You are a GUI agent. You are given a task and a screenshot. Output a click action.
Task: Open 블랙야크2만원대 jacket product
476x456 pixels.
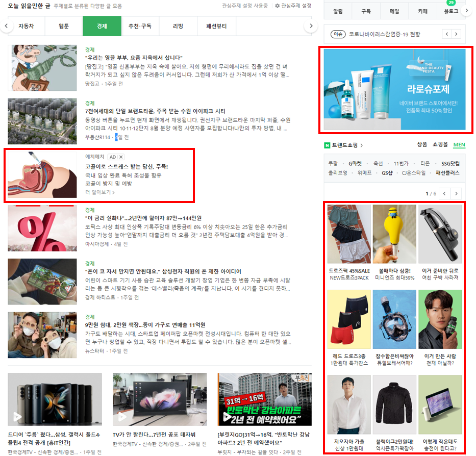point(394,413)
